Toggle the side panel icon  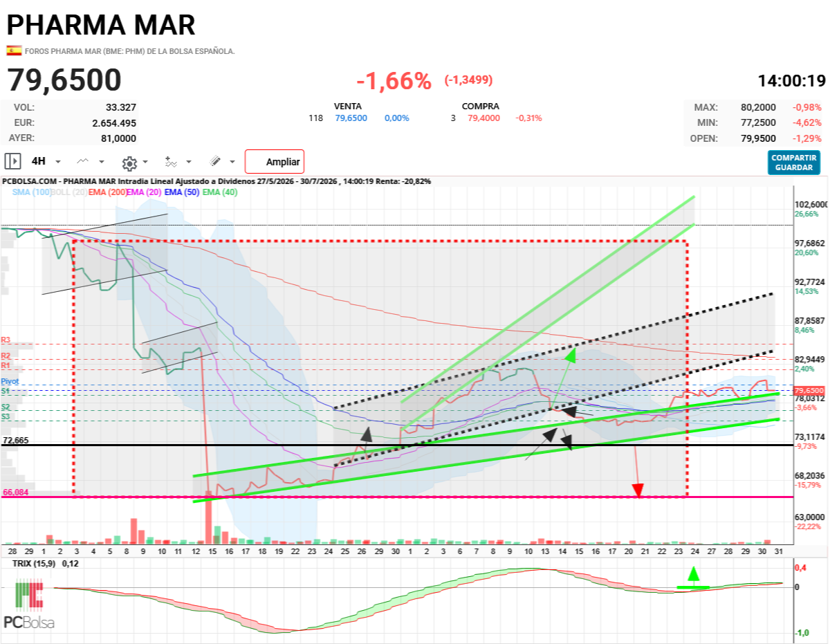pos(12,161)
